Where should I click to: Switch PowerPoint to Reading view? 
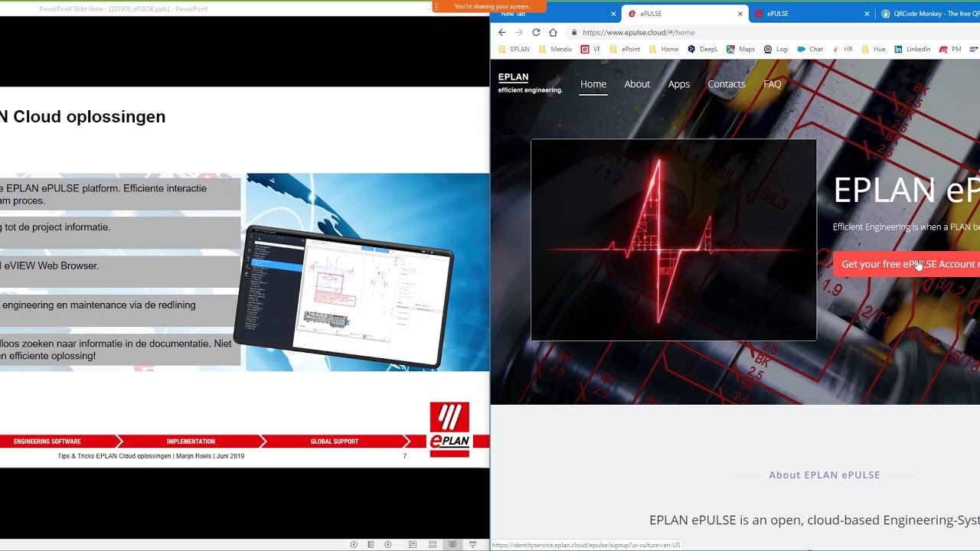(452, 545)
